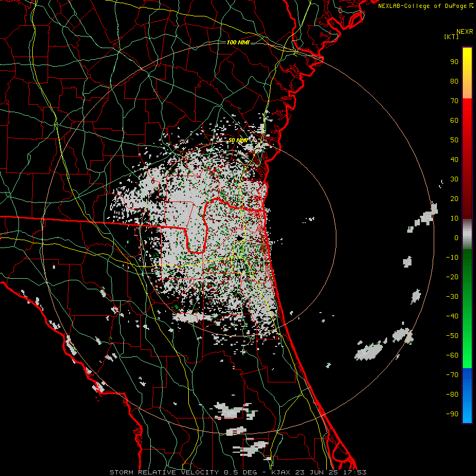Image resolution: width=476 pixels, height=476 pixels.
Task: Select the 50 NMI range ring label
Action: (238, 140)
